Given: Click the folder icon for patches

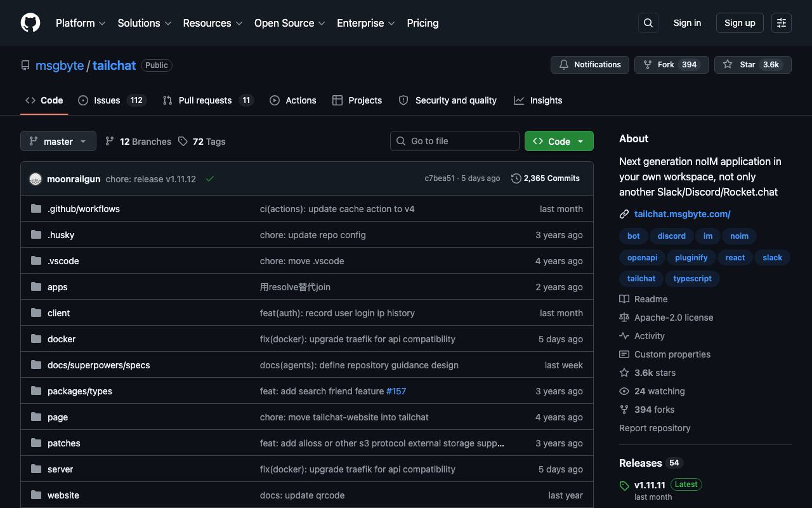Looking at the screenshot, I should 36,443.
